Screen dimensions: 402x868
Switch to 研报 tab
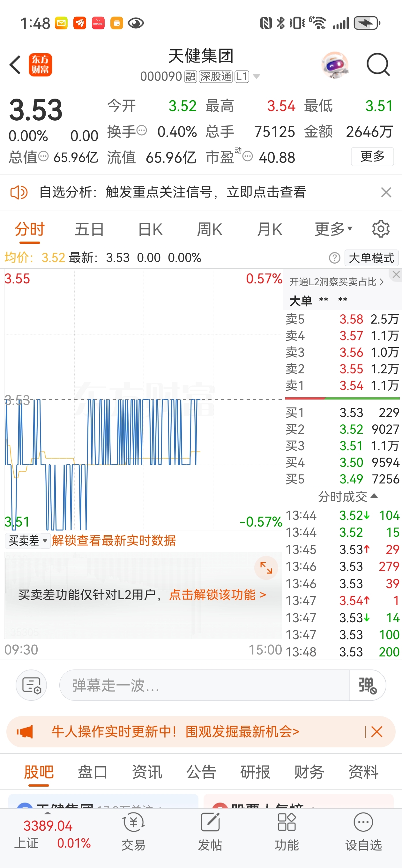[x=255, y=772]
